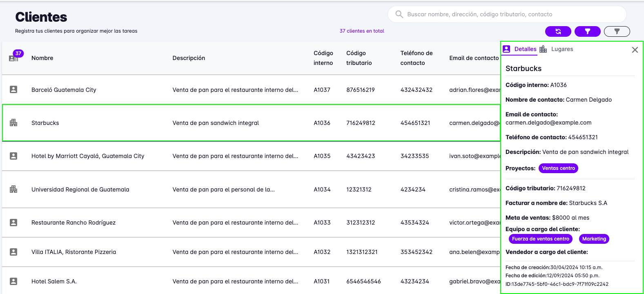Screen dimensions: 644x294
Task: Open the Villa ITALIA, Ristorante Pizzeria row
Action: click(x=74, y=252)
